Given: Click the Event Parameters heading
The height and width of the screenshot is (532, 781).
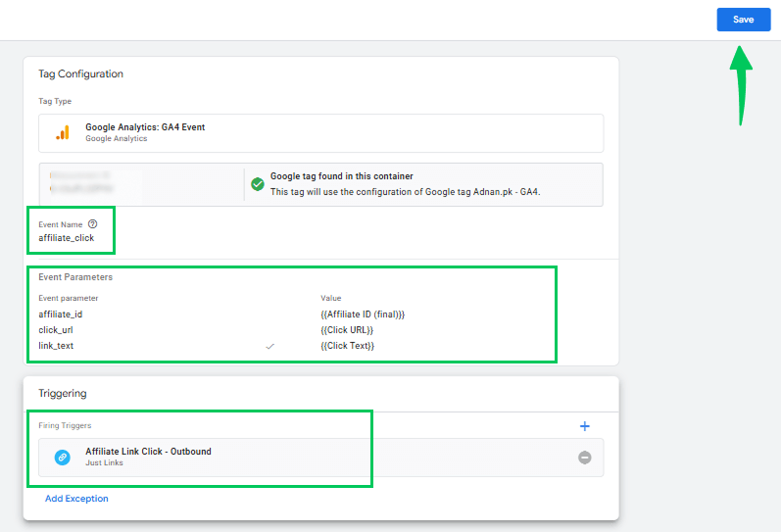Looking at the screenshot, I should (x=75, y=277).
